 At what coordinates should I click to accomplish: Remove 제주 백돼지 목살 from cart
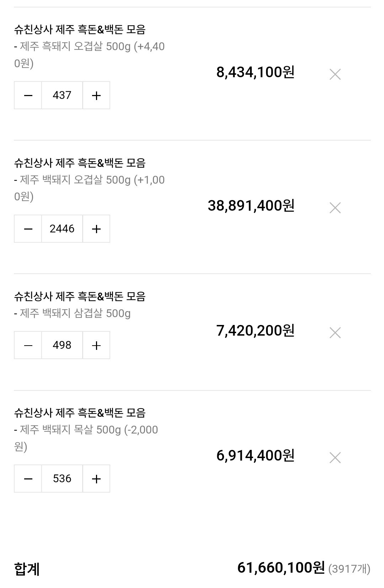pyautogui.click(x=335, y=457)
